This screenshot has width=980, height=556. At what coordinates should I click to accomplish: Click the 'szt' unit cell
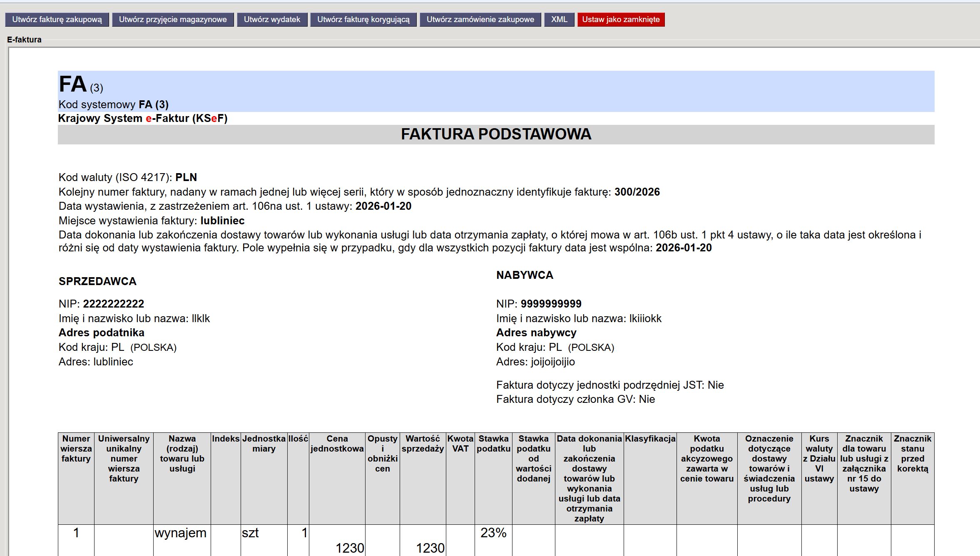coord(250,533)
